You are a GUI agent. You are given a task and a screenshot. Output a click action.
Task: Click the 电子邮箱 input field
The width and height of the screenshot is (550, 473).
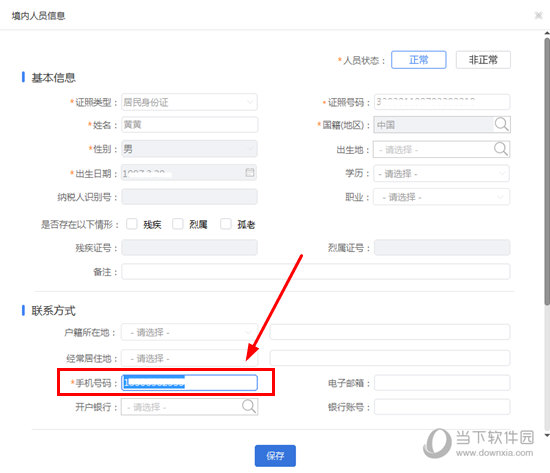click(442, 382)
